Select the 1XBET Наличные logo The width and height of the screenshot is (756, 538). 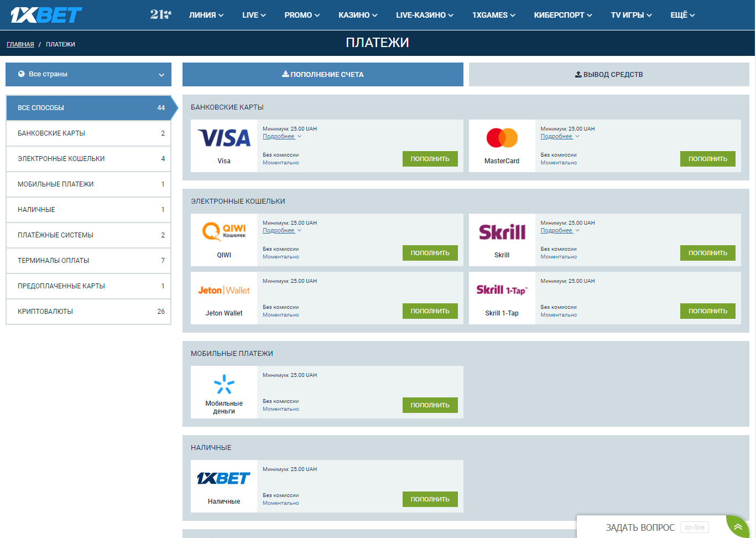click(x=224, y=478)
